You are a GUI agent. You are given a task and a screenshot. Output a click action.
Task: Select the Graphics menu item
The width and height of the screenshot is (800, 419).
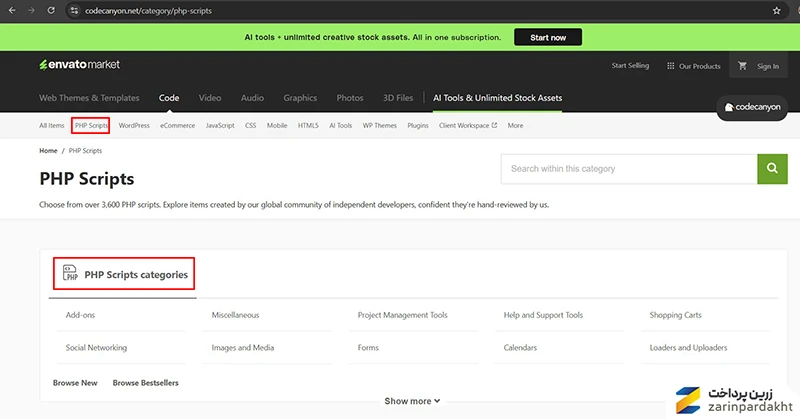click(x=300, y=98)
